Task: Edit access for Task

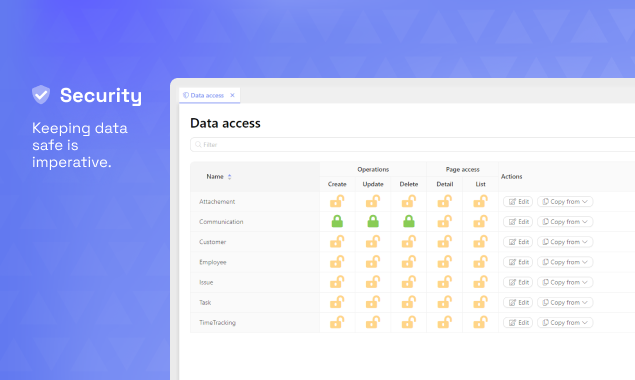Action: [518, 302]
